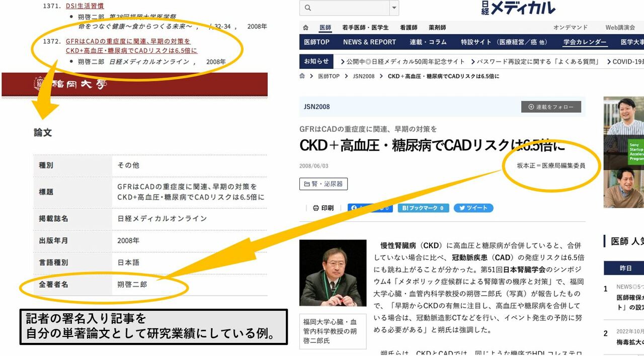Open the search box dropdown arrow
The width and height of the screenshot is (644, 356).
pos(394,8)
